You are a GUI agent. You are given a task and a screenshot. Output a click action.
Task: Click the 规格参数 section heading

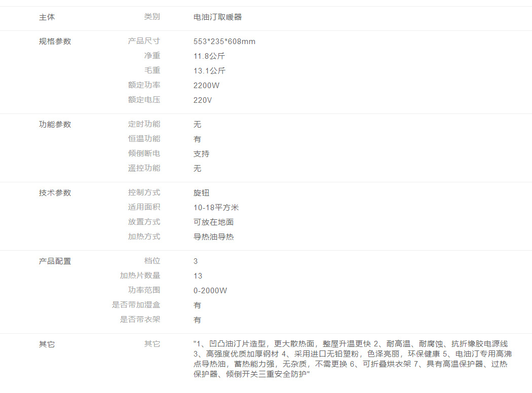pyautogui.click(x=55, y=42)
